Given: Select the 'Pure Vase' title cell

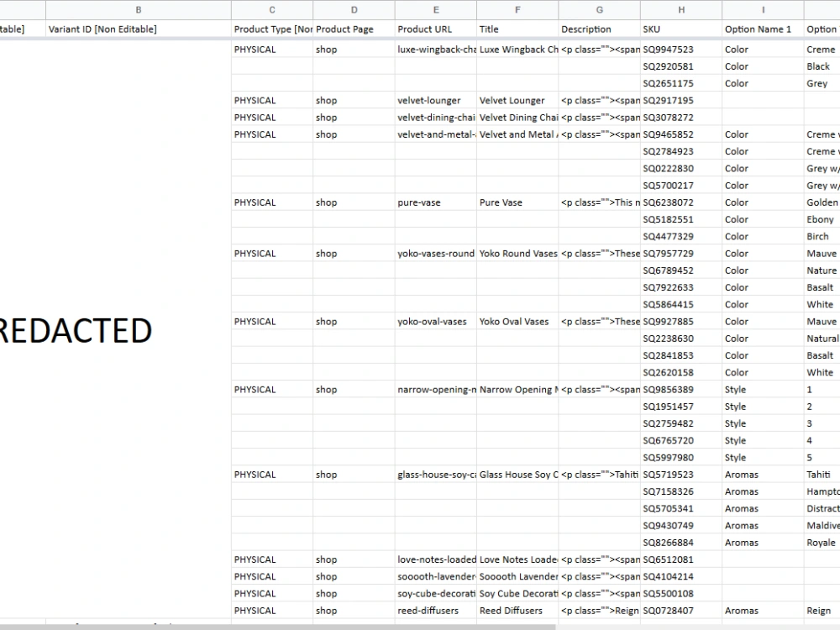Looking at the screenshot, I should 517,202.
